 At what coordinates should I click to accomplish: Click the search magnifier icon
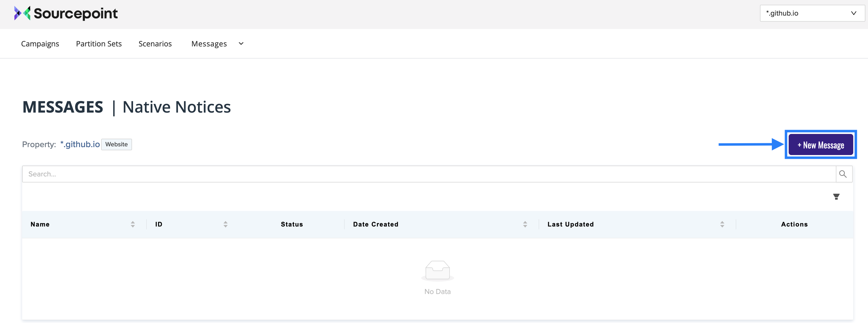(x=843, y=174)
